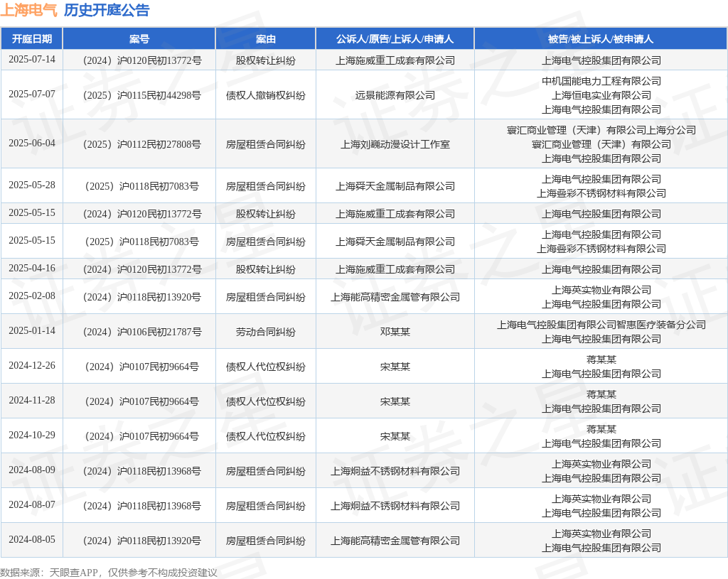Click defendant 上海电气控股集团有限公司智惠医疗装备分公司

(601, 325)
